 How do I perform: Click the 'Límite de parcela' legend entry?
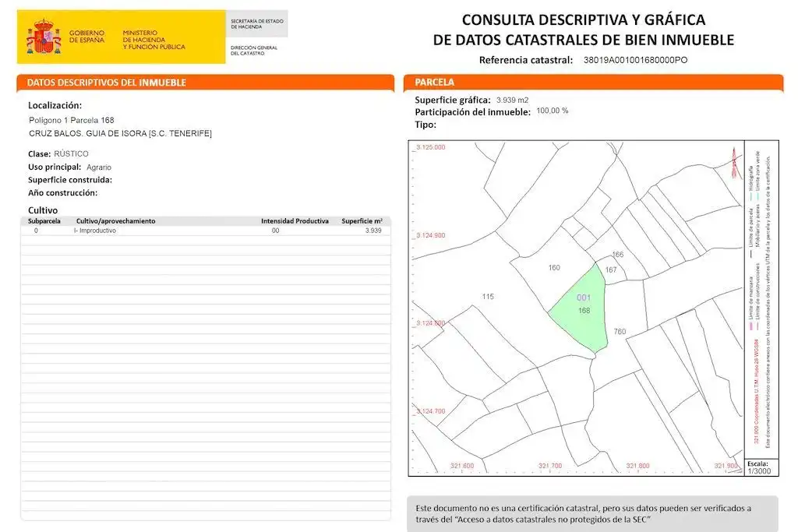(x=750, y=228)
